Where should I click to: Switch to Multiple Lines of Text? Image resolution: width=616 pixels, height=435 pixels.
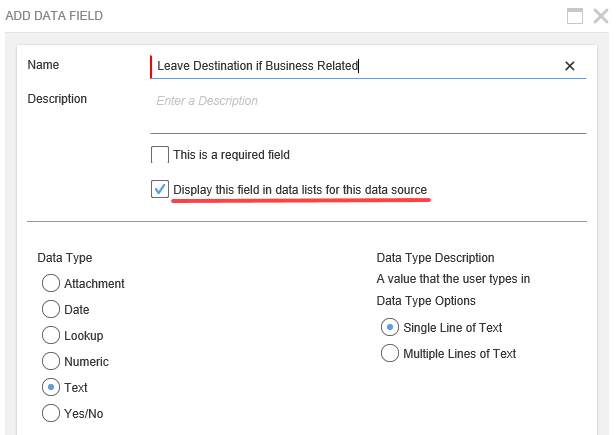click(390, 354)
